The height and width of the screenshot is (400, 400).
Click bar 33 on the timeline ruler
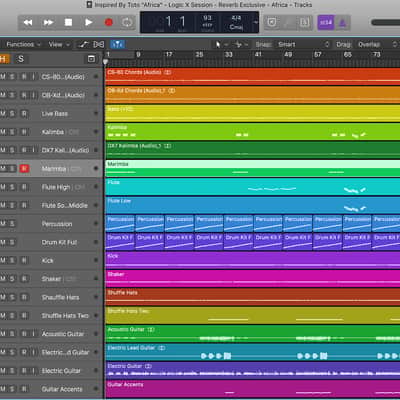click(x=229, y=55)
